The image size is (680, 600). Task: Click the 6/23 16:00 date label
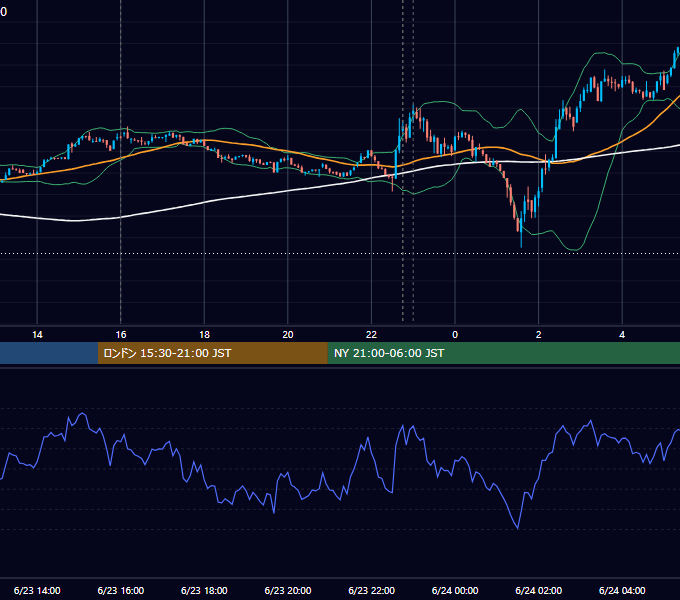pos(121,590)
